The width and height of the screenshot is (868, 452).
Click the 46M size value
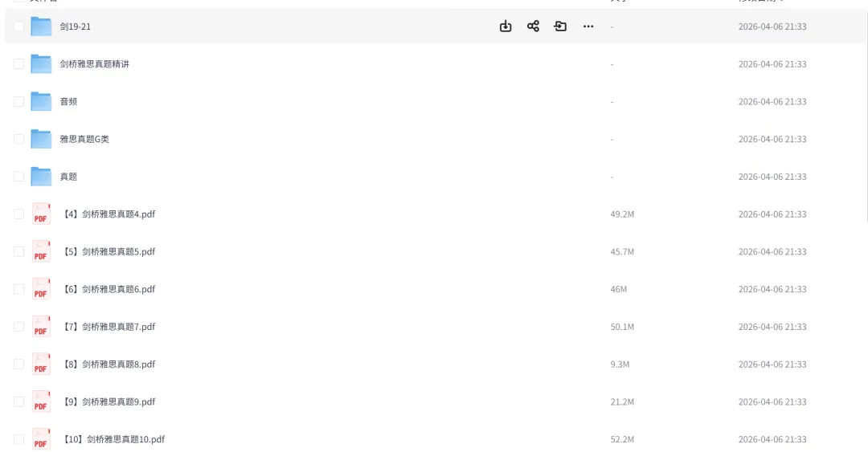[619, 289]
